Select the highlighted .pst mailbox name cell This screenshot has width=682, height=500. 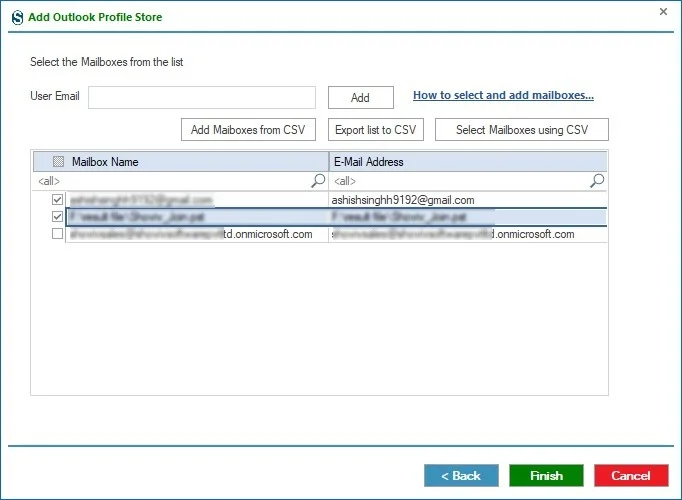tap(197, 217)
